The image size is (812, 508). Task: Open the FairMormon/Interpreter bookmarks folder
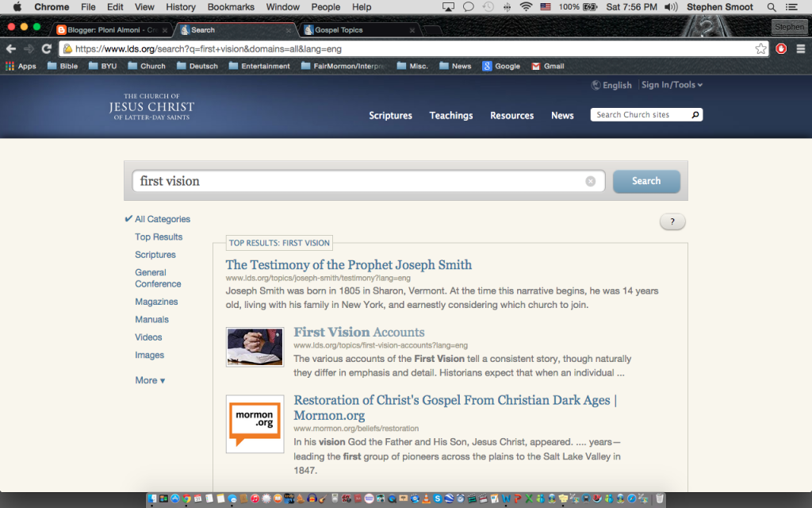344,66
